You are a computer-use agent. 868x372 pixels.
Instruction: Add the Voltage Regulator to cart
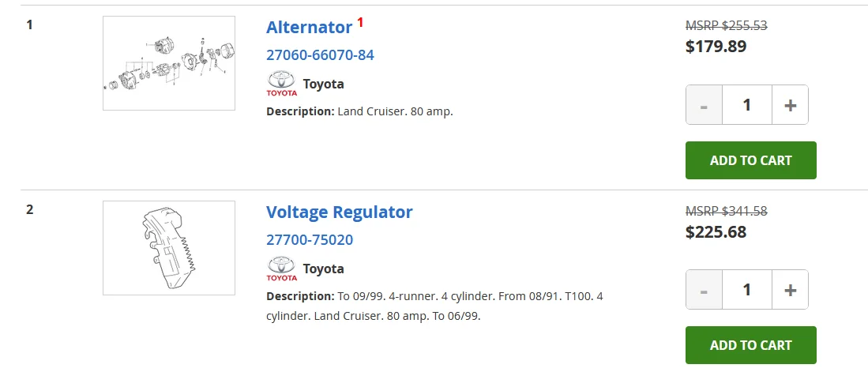(750, 345)
